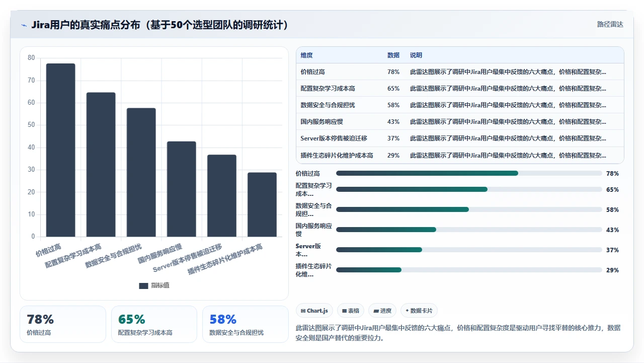Screen dimensions: 644x363
Task: Click the 插件生态碎片化维护成本高 x-axis label
Action: click(225, 259)
